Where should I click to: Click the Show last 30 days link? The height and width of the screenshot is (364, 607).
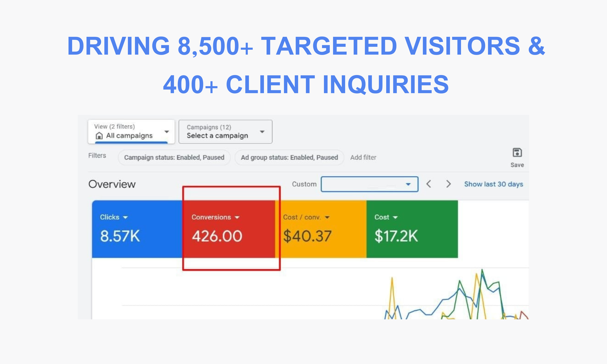pyautogui.click(x=493, y=184)
